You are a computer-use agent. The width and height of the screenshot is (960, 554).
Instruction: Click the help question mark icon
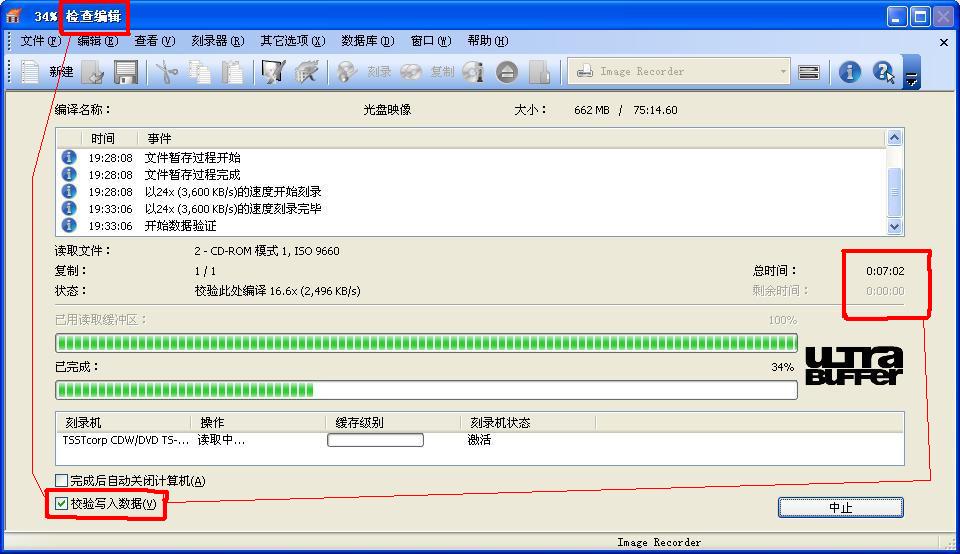pos(883,72)
